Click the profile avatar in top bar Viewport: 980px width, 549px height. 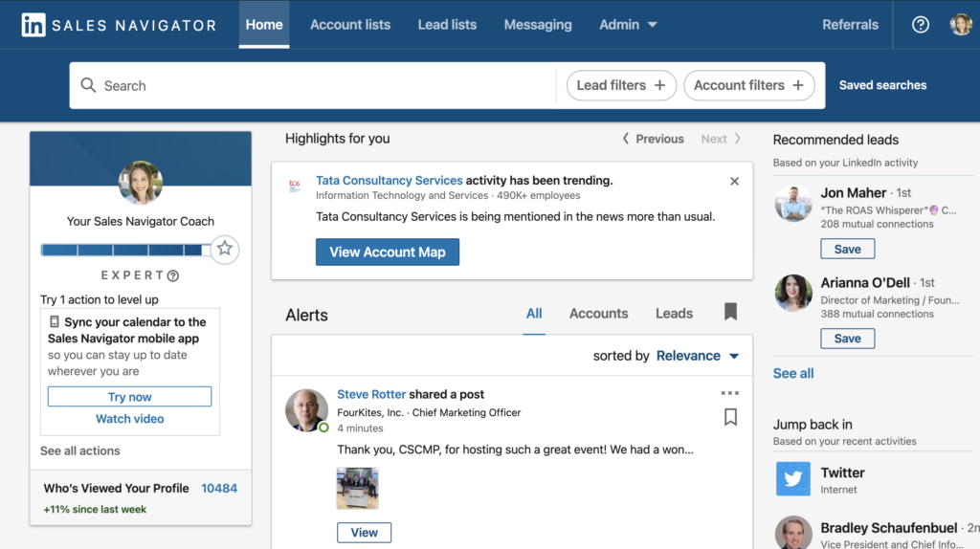960,25
